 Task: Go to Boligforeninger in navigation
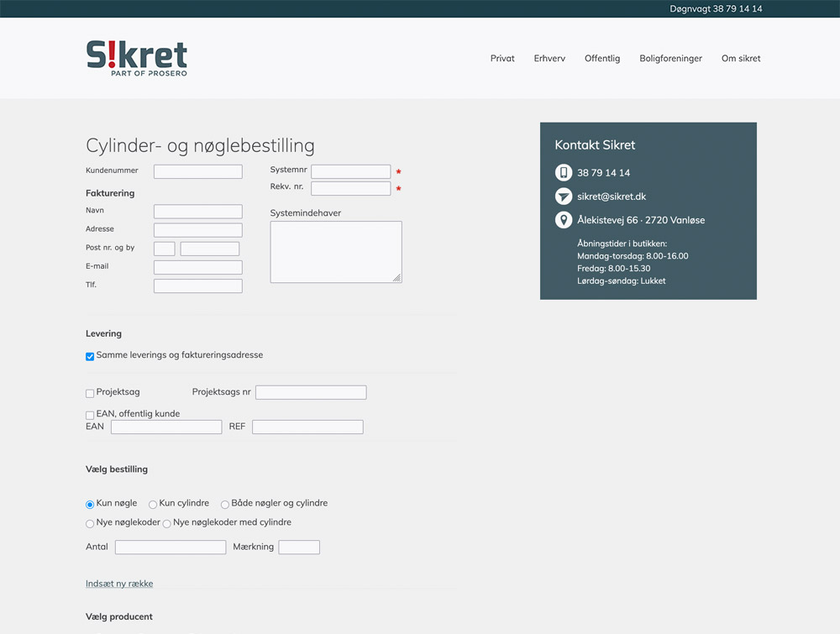670,59
